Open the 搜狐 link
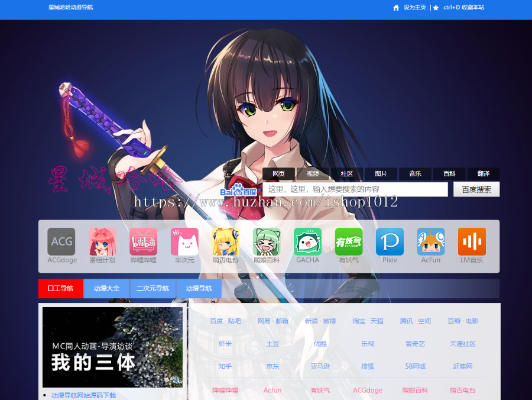Image resolution: width=532 pixels, height=400 pixels. [368, 366]
